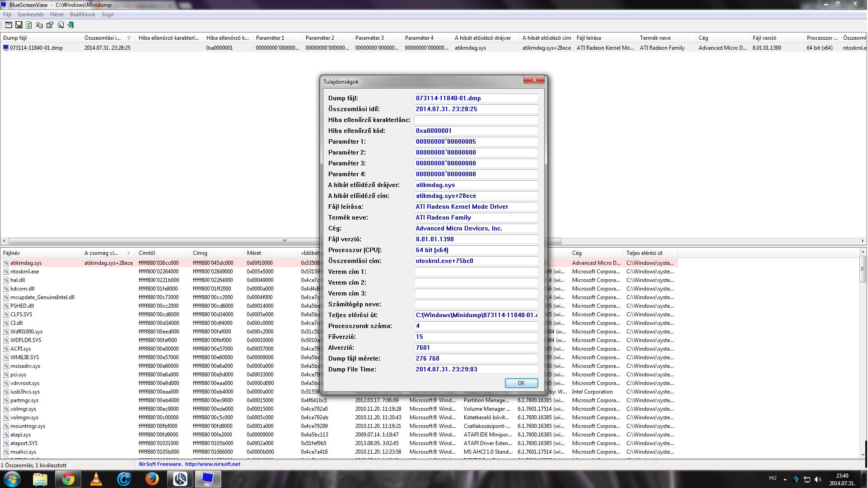Viewport: 868px width, 488px height.
Task: Click the Copy Selected Items toolbar icon
Action: click(x=39, y=25)
